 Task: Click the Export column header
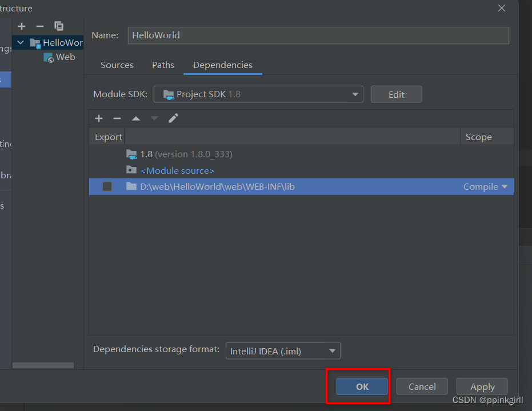click(x=108, y=137)
